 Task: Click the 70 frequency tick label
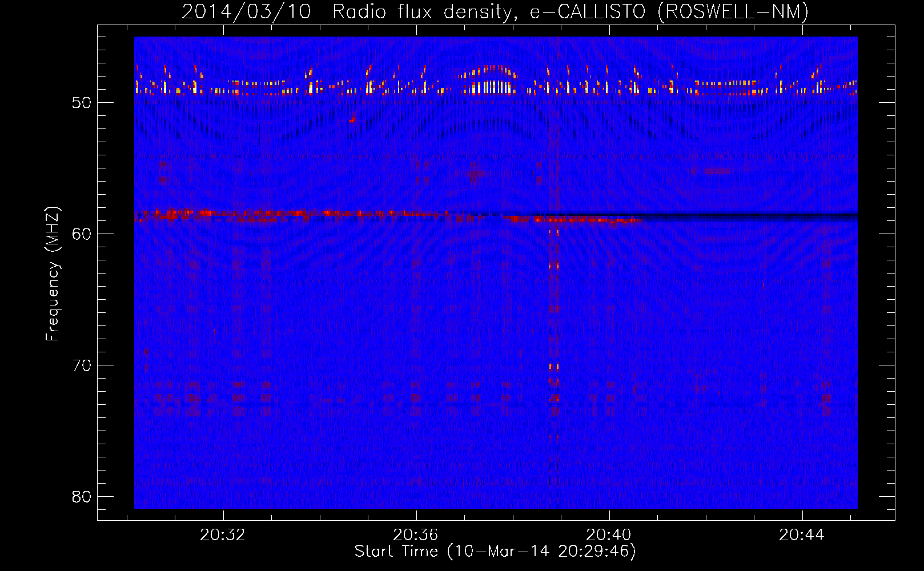[x=82, y=365]
